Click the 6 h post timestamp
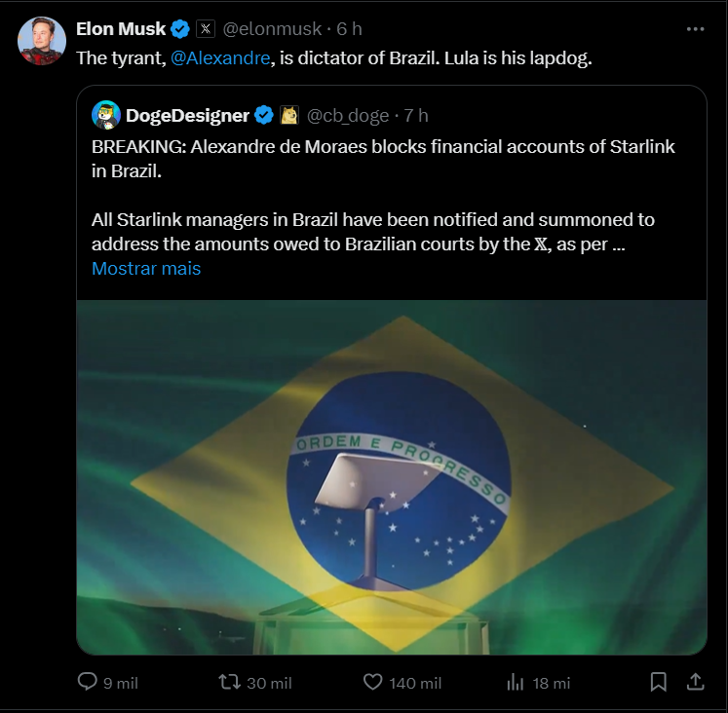 (350, 29)
